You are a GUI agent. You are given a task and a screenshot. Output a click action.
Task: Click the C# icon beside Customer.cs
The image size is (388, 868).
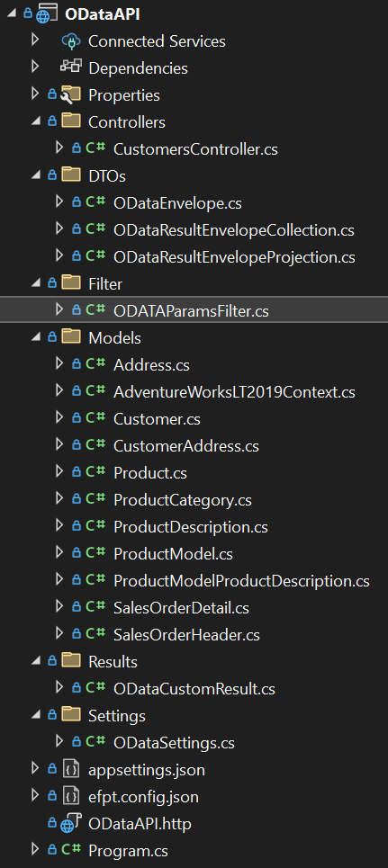(x=95, y=418)
